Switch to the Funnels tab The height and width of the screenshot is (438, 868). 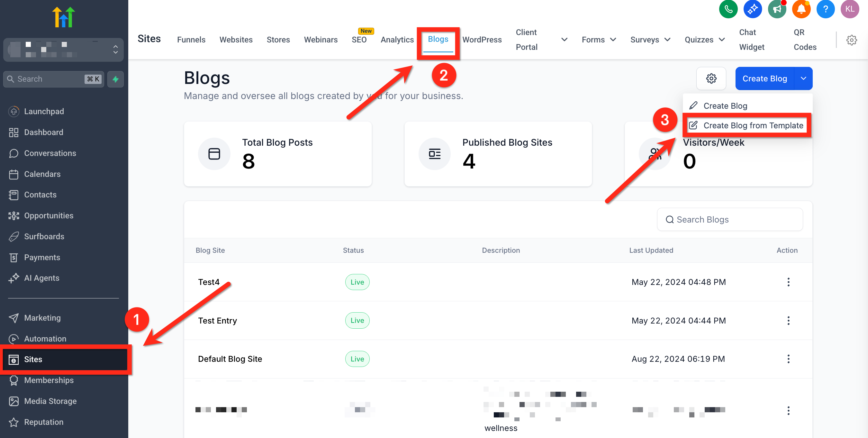[191, 40]
